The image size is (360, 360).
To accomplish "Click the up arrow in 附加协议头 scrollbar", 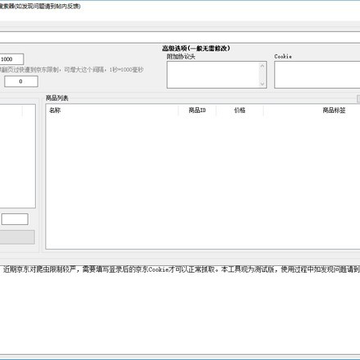I will click(262, 66).
